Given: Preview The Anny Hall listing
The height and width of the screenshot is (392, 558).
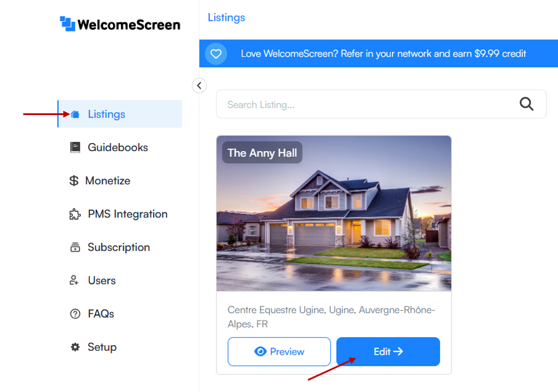Looking at the screenshot, I should click(279, 351).
